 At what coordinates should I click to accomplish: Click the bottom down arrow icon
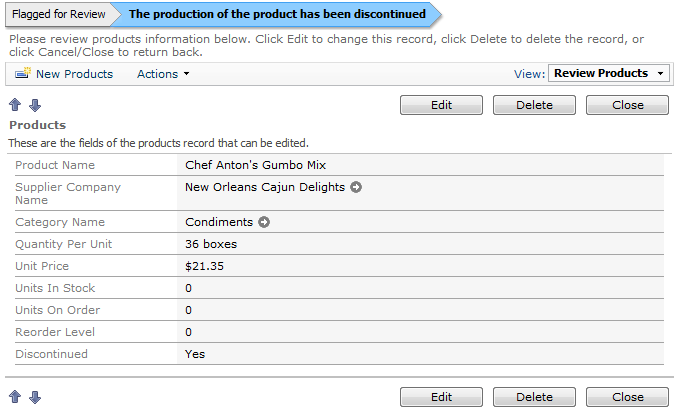pyautogui.click(x=35, y=397)
